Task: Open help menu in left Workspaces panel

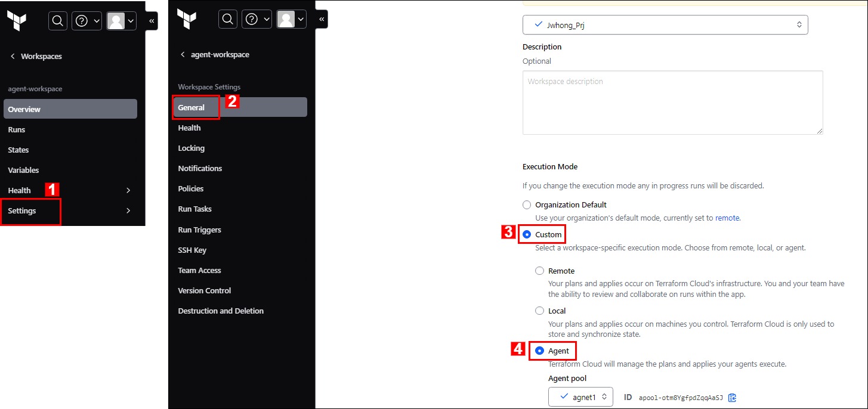Action: (87, 21)
